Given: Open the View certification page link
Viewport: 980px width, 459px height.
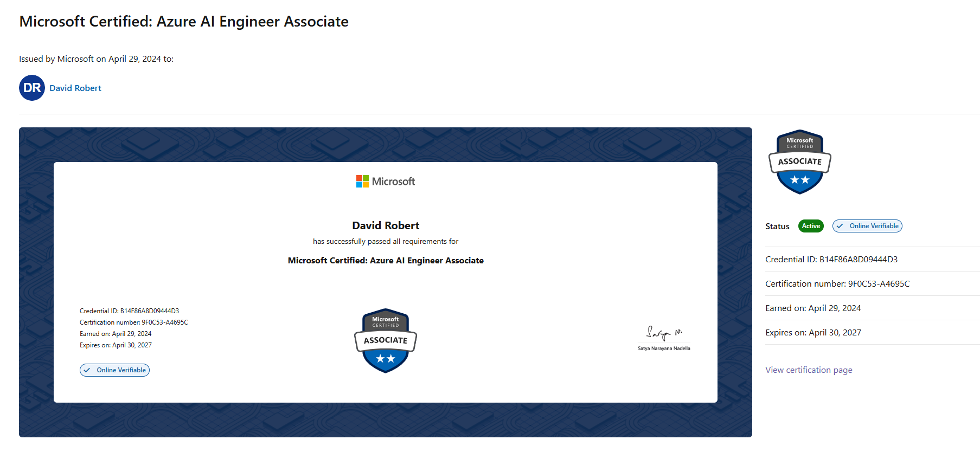Looking at the screenshot, I should pos(809,370).
